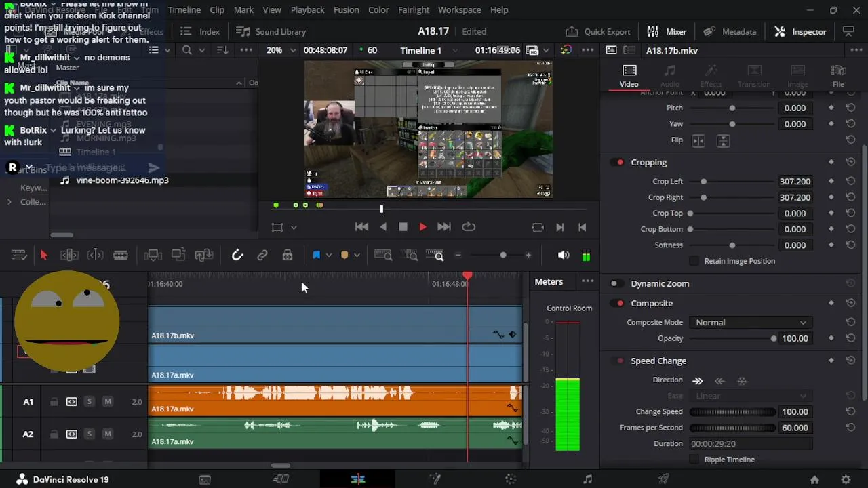Open Project Settings gear icon
Viewport: 868px width, 488px height.
click(846, 479)
